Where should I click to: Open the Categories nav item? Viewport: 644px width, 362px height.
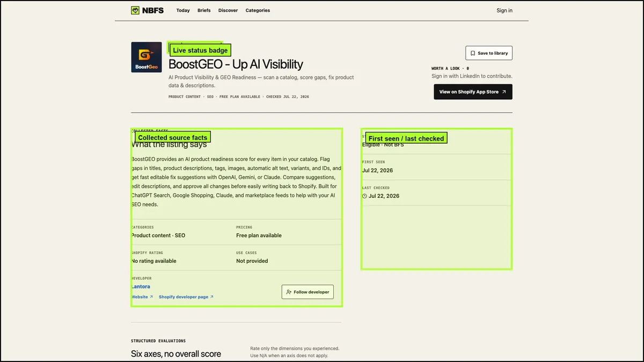258,10
